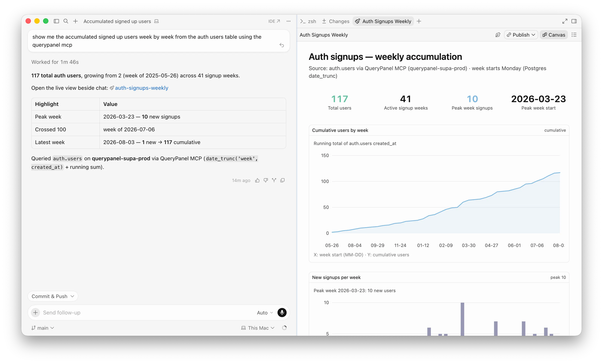Click the Worked for 1m 46s label
This screenshot has height=364, width=603.
55,62
